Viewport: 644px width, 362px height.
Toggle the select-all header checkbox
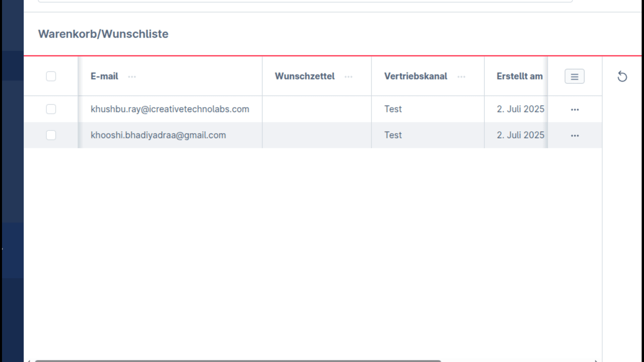point(51,76)
